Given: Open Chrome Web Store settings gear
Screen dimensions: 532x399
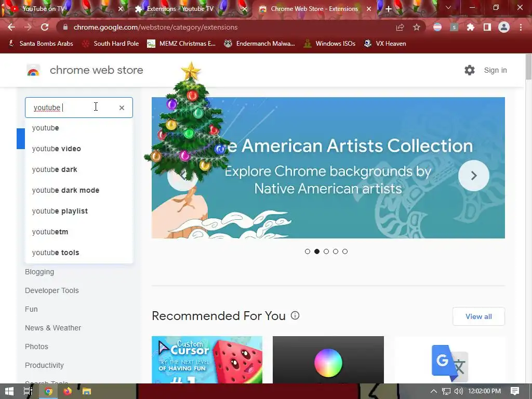Looking at the screenshot, I should point(470,70).
